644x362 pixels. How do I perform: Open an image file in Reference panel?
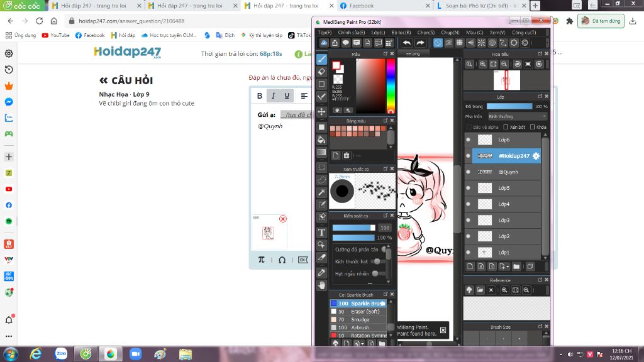tap(480, 290)
